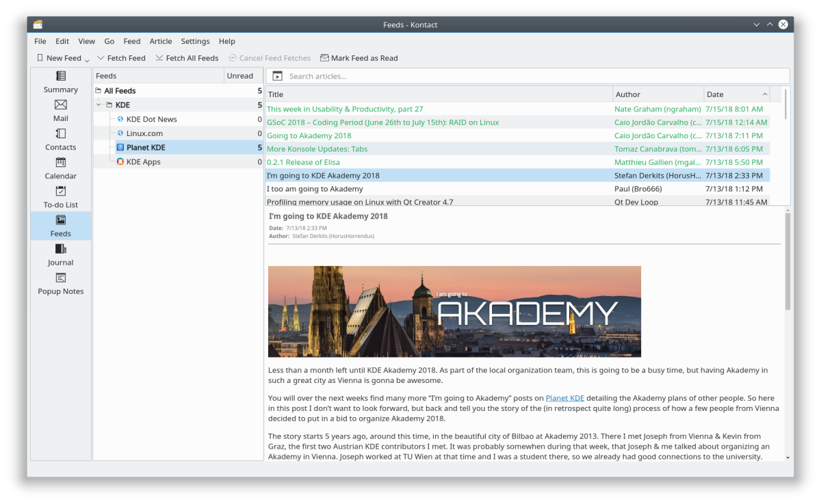Follow the Planet KDE link in article
Viewport: 821px width, 504px height.
coord(564,398)
